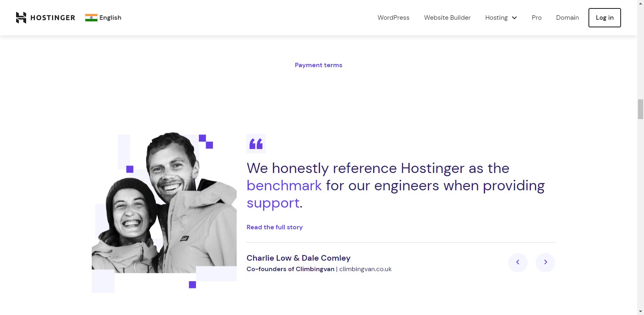
Task: Click the vertical scrollbar thumb
Action: (640, 109)
